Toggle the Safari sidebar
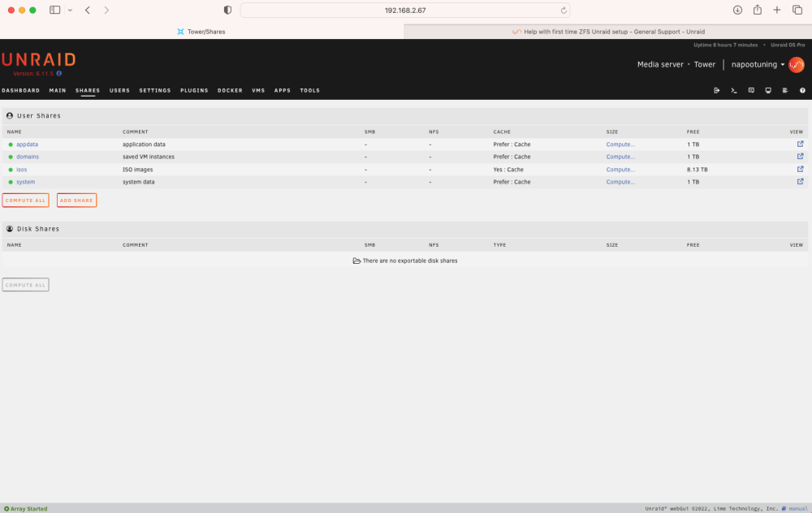Screen dimensions: 812x513 click(55, 10)
